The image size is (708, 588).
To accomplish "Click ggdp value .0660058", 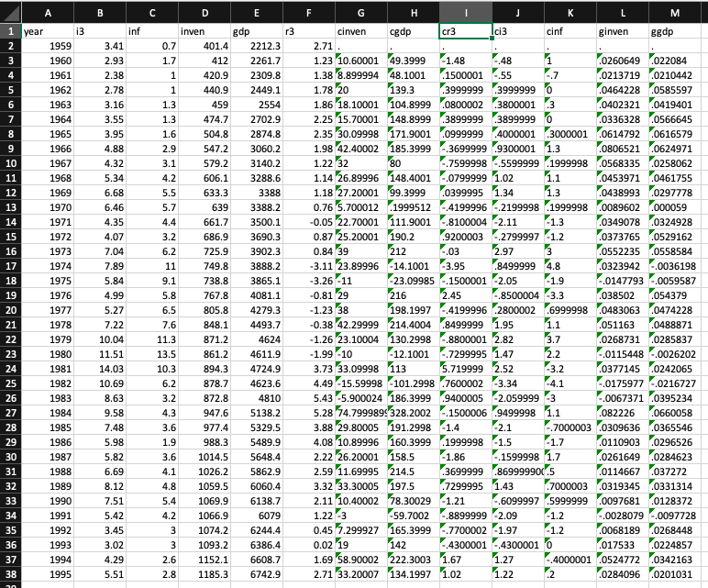I will point(675,413).
